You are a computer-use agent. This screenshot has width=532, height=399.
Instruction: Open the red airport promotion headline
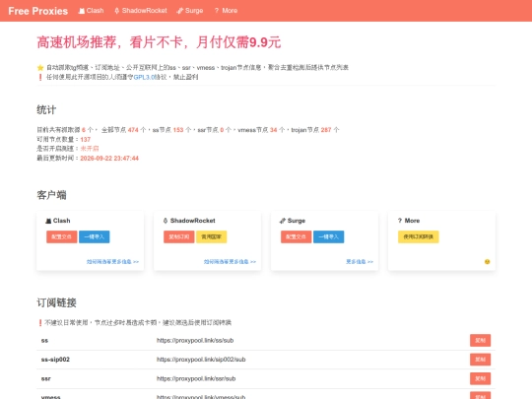tap(159, 42)
